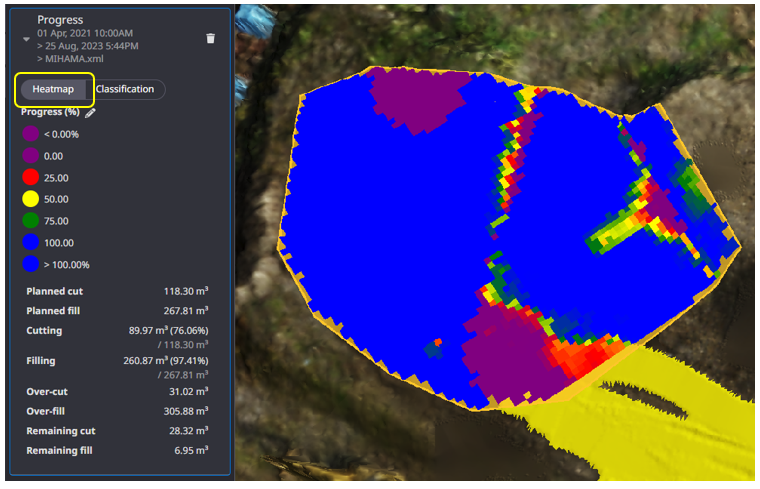Delete the Progress measurement with trash icon
Image resolution: width=760 pixels, height=489 pixels.
[x=210, y=38]
